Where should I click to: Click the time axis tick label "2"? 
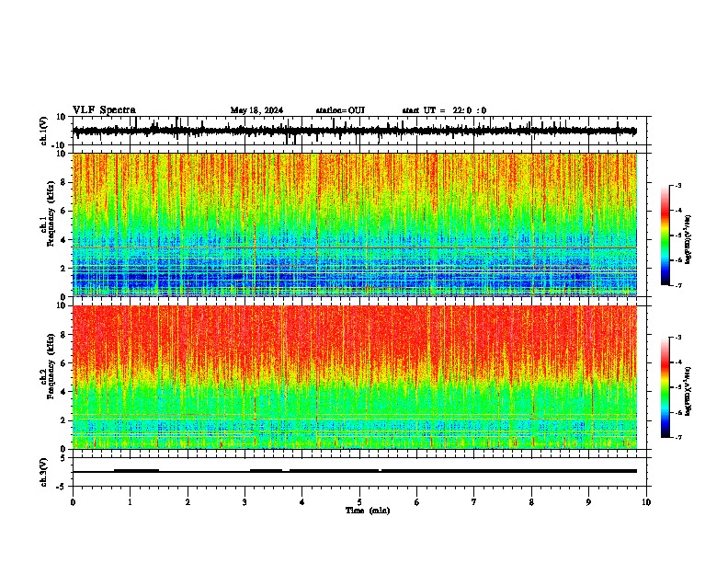click(x=188, y=502)
